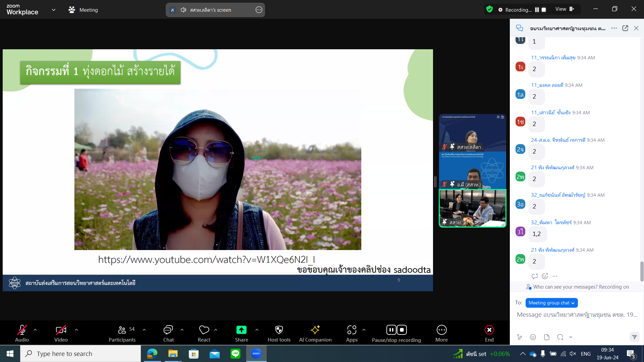This screenshot has height=362, width=644.
Task: Expand Chat options arrow
Action: [182, 330]
